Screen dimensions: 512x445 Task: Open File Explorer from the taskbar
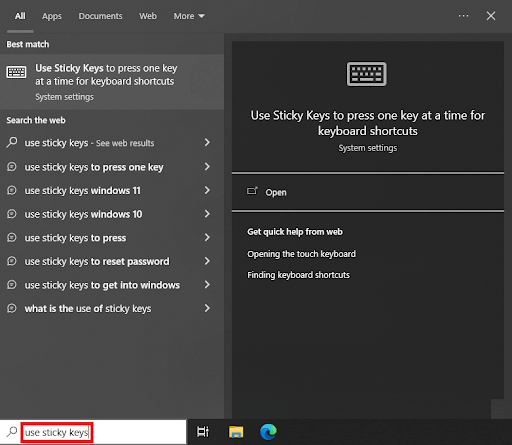click(236, 432)
